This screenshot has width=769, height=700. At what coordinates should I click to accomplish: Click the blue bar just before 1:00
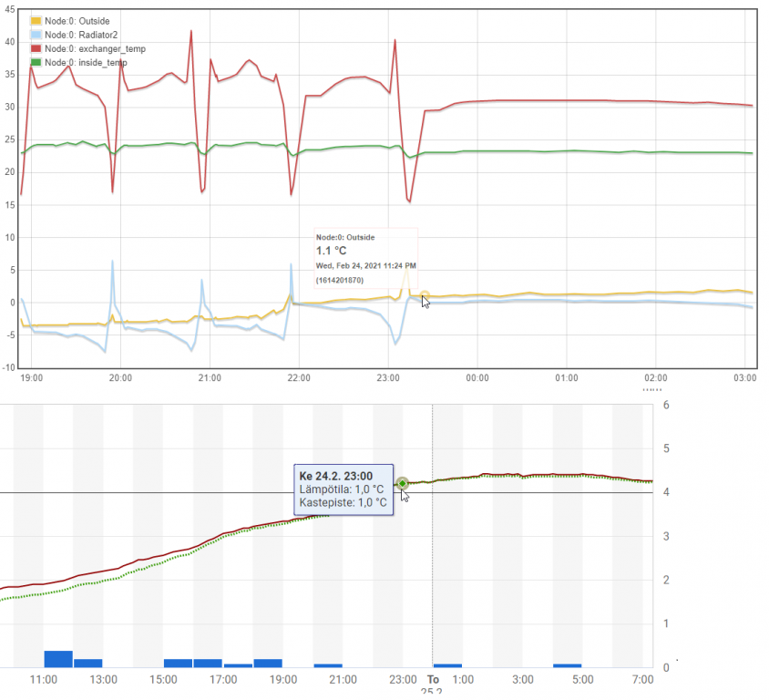coord(447,665)
